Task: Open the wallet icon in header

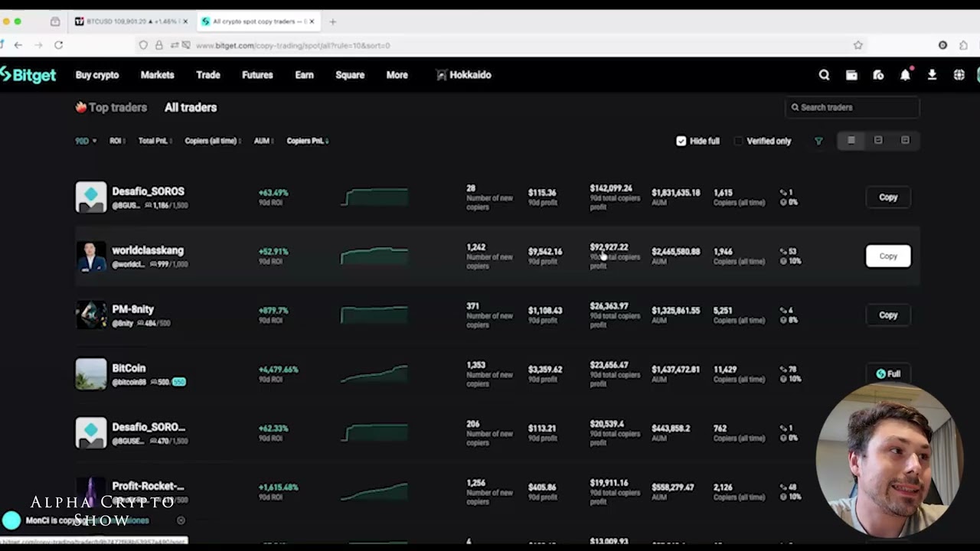Action: coord(851,75)
